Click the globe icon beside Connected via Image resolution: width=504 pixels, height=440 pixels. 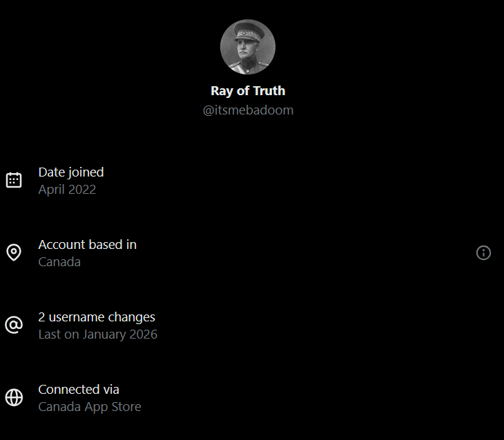[14, 397]
